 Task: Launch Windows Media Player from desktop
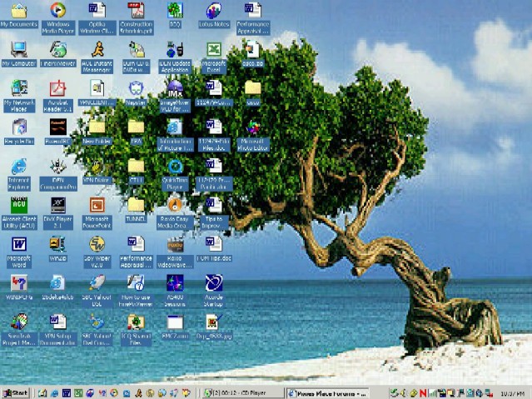[x=57, y=12]
